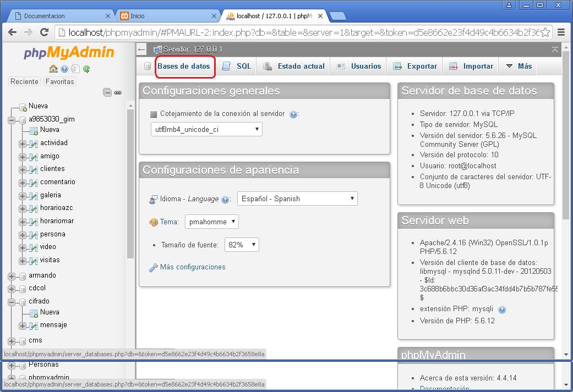The image size is (573, 392).
Task: Expand the cdcol database node
Action: point(12,289)
